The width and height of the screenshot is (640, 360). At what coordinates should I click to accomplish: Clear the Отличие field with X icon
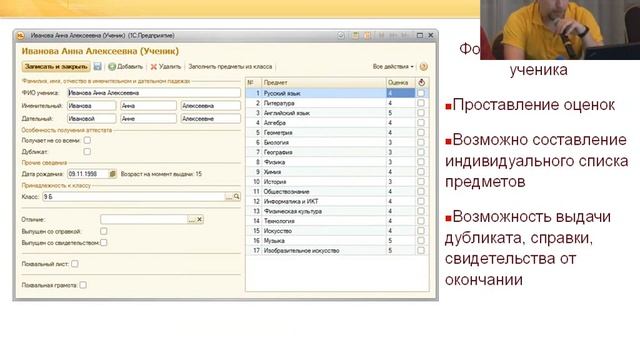[x=200, y=220]
